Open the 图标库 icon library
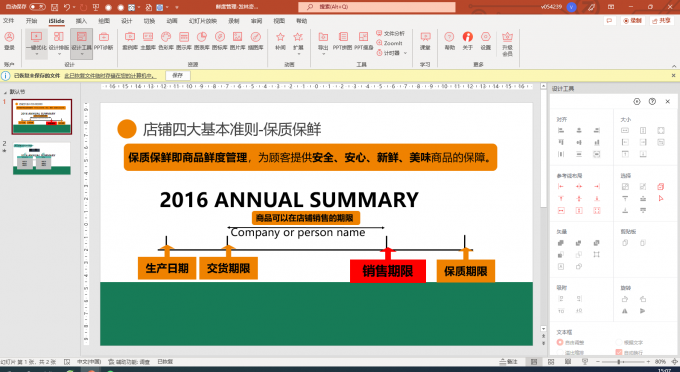The width and height of the screenshot is (680, 372). 220,41
